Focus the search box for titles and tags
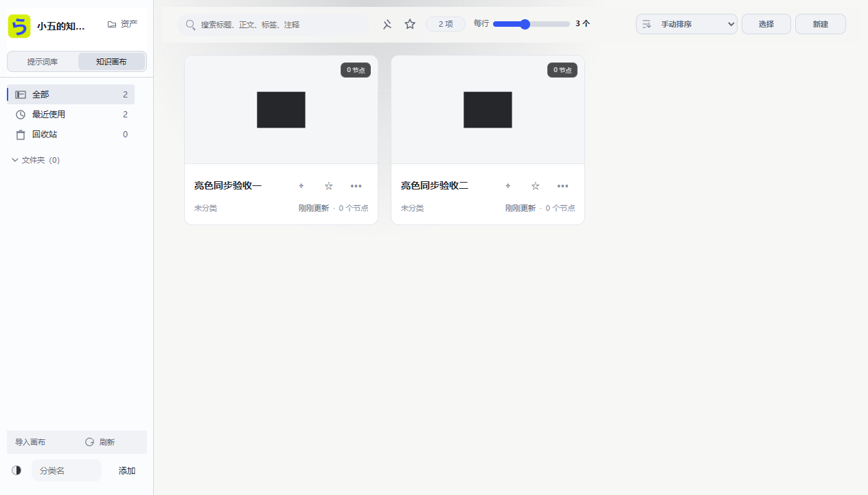The image size is (868, 495). point(273,25)
